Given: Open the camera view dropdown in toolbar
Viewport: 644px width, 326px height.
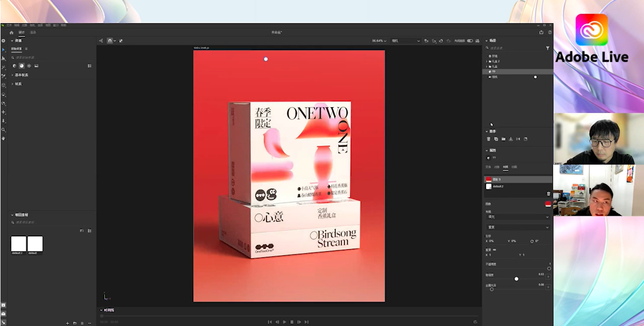Looking at the screenshot, I should pos(406,41).
